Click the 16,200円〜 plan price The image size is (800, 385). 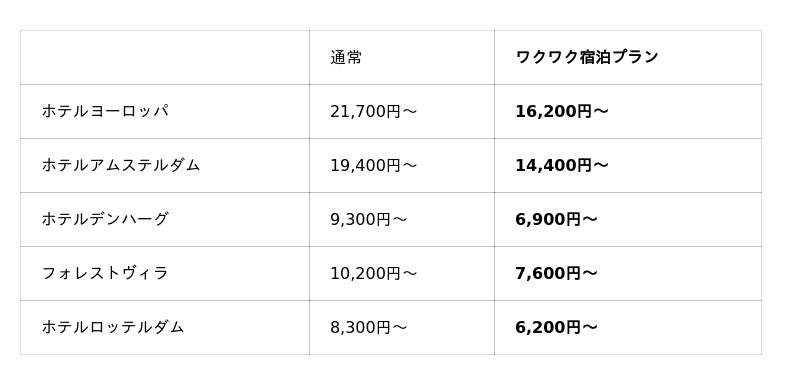(x=562, y=111)
